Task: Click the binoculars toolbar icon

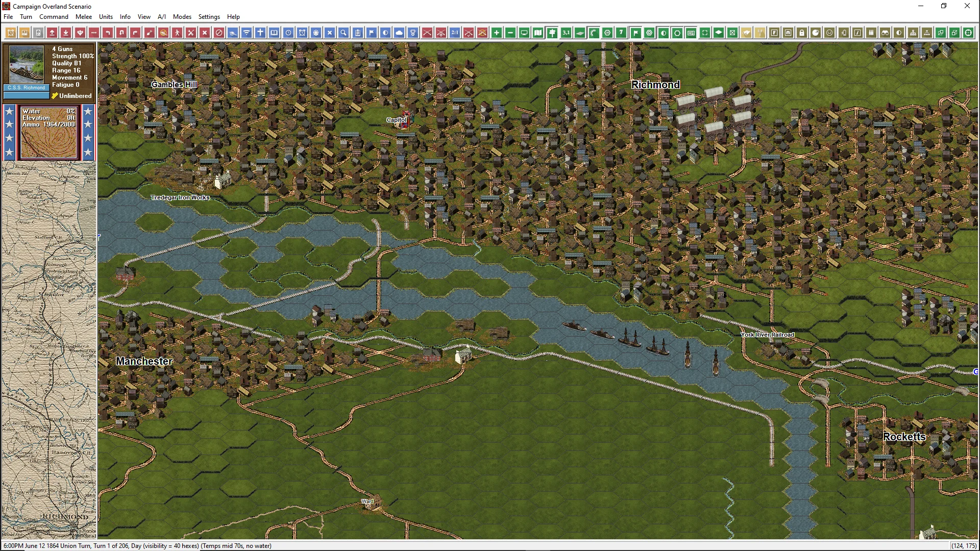Action: (885, 33)
